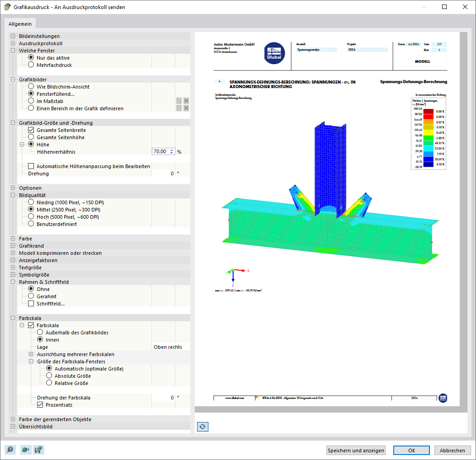Collapse the 'Grafikbilder' section

click(x=13, y=79)
